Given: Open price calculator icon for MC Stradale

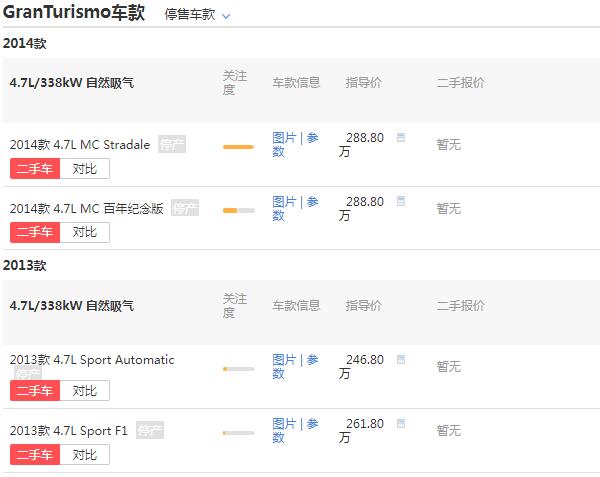Looking at the screenshot, I should point(401,137).
